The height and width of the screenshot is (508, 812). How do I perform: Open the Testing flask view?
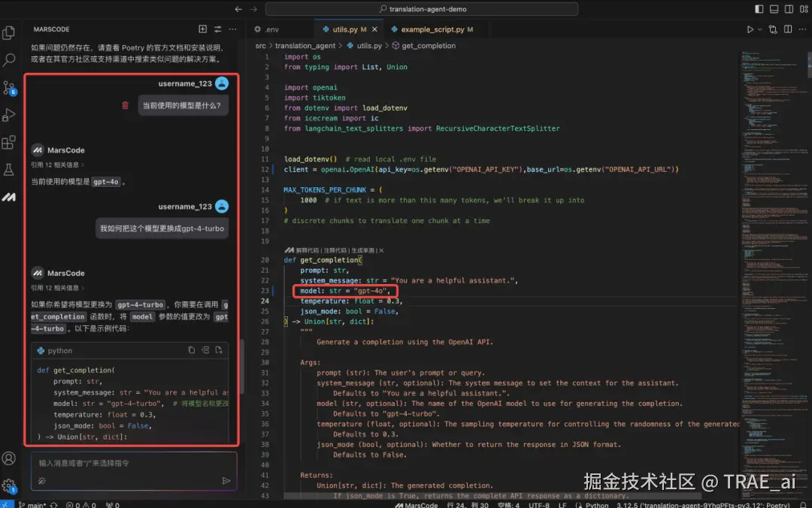[x=9, y=169]
